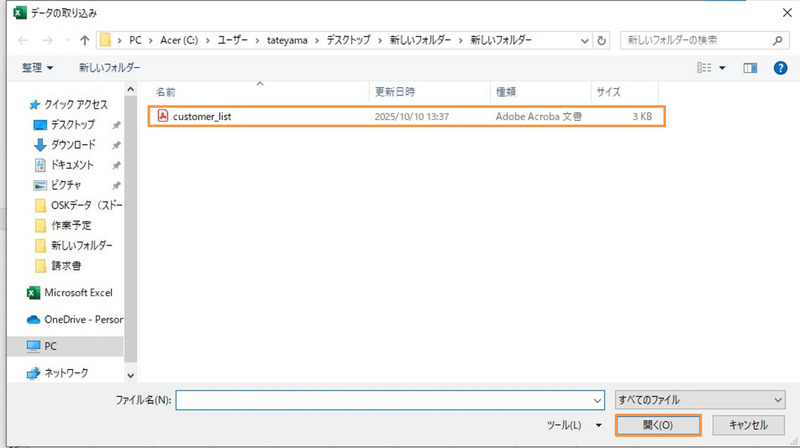Open ダウンロード in navigation pane
Screen dimensions: 800x448
click(73, 145)
